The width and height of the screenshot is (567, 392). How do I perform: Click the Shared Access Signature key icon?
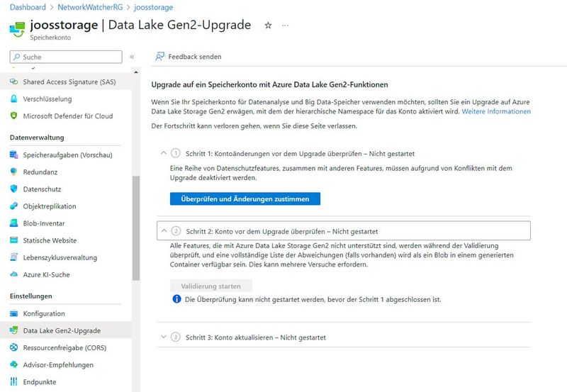click(13, 82)
